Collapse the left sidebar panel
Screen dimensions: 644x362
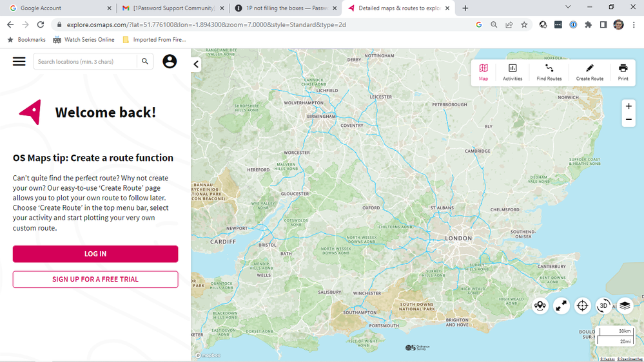pos(196,64)
